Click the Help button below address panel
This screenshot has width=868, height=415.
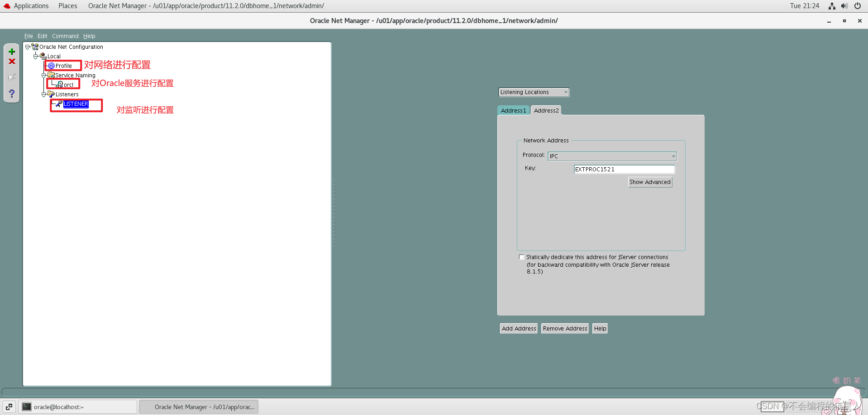tap(600, 329)
